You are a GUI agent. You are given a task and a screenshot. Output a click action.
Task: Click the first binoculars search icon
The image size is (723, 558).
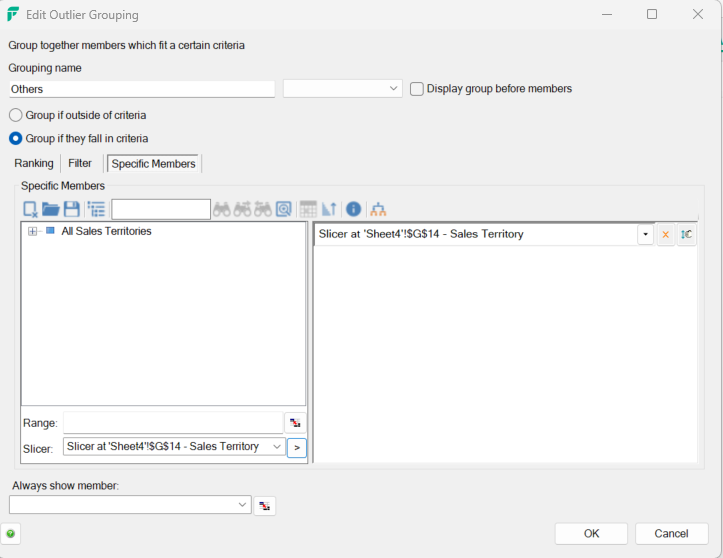pyautogui.click(x=222, y=209)
